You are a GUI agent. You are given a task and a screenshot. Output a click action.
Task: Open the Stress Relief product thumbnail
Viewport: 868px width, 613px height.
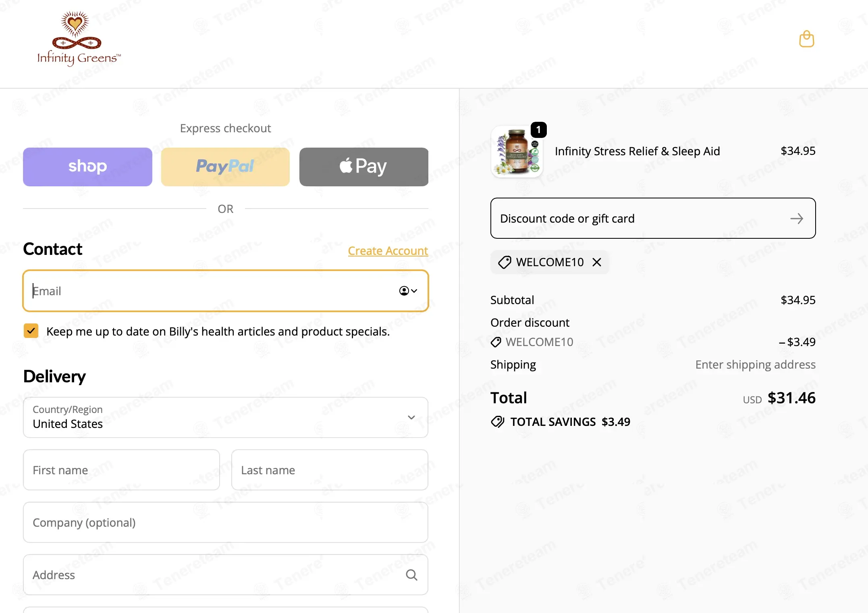pos(517,152)
